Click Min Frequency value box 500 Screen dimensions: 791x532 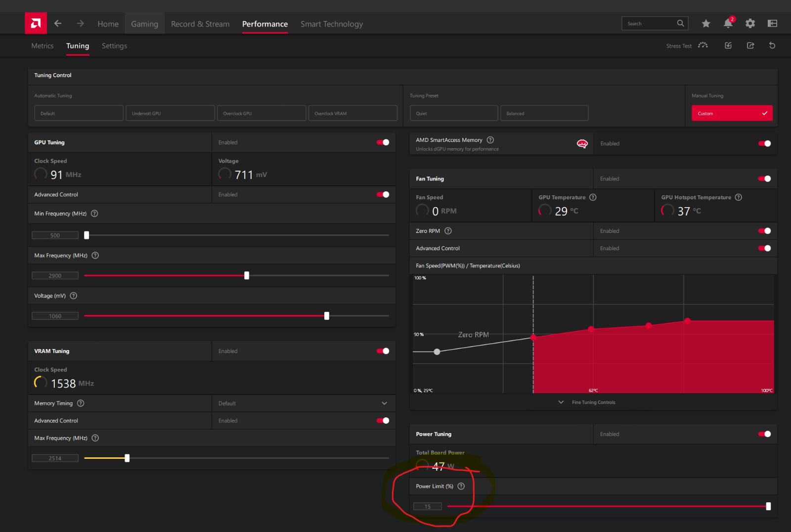[x=55, y=235]
